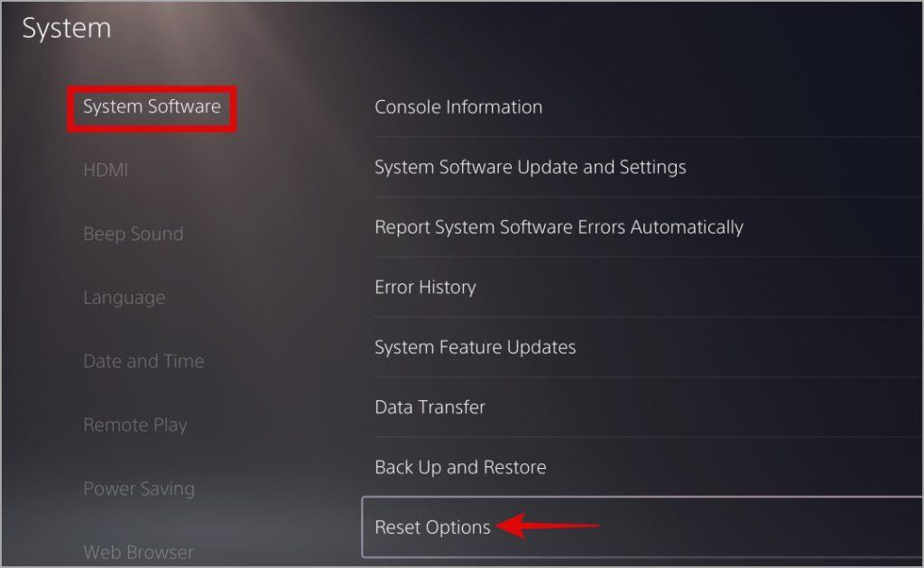Select Power Saving in the sidebar

click(138, 488)
